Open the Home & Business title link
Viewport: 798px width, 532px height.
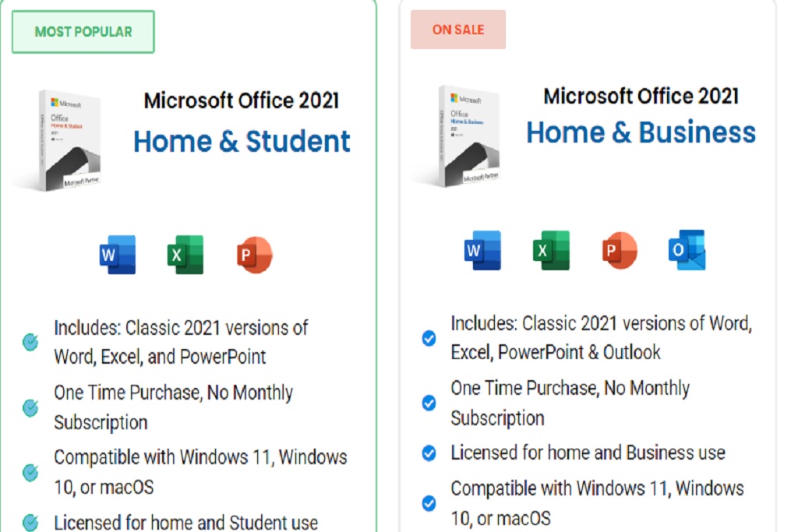[641, 132]
